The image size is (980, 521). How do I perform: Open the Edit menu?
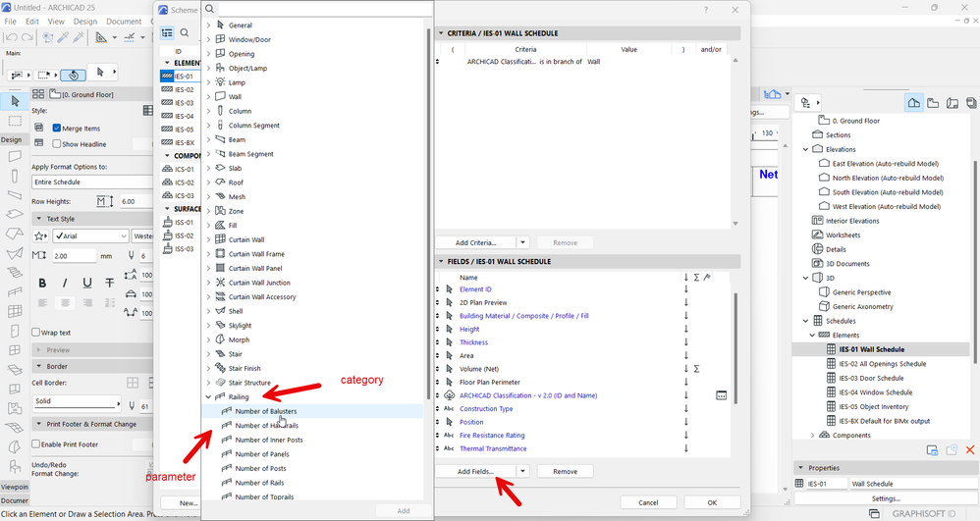tap(31, 22)
